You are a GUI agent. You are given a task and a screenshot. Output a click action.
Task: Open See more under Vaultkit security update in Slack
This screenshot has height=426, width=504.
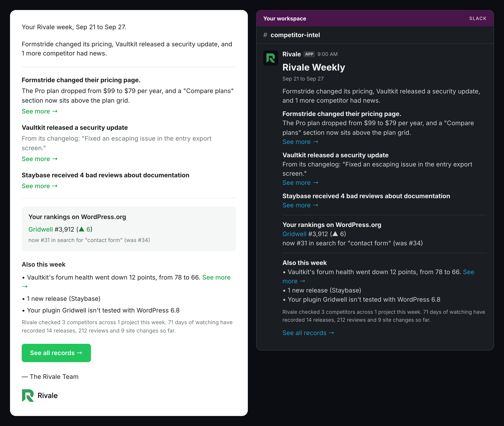(x=300, y=183)
